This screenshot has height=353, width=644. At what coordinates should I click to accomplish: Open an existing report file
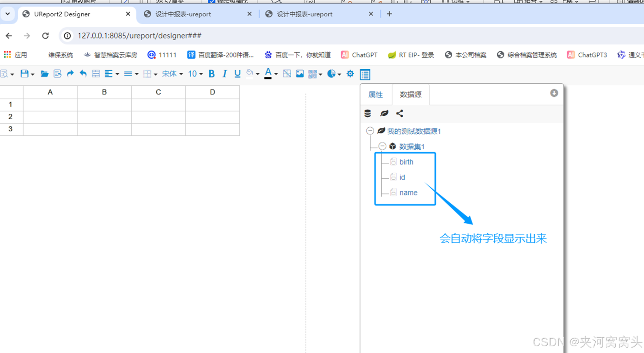(44, 74)
